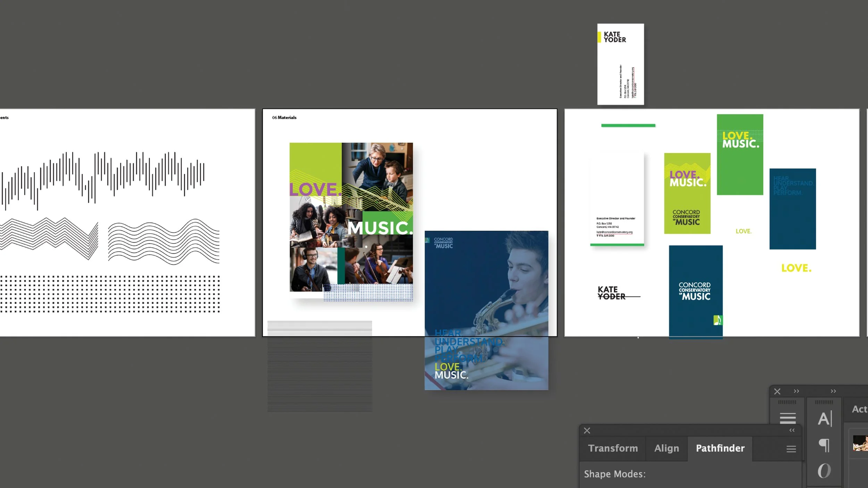
Task: Switch to the Transform tab
Action: tap(613, 448)
